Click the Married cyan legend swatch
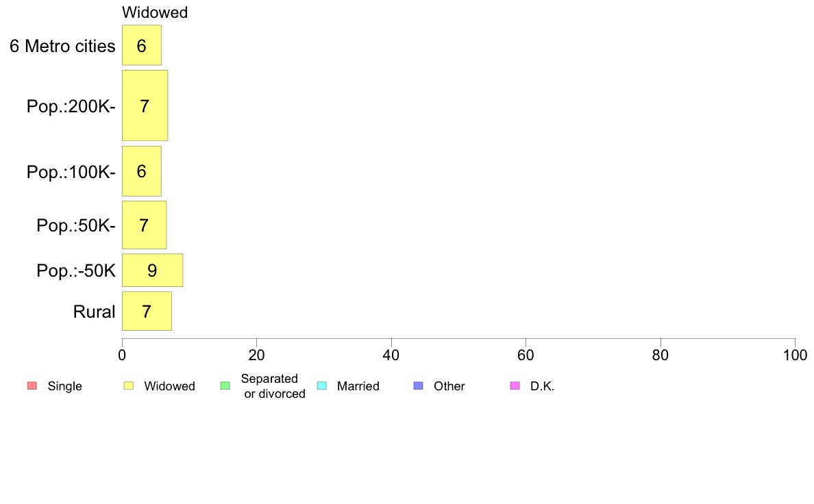814x504 pixels. [x=322, y=386]
